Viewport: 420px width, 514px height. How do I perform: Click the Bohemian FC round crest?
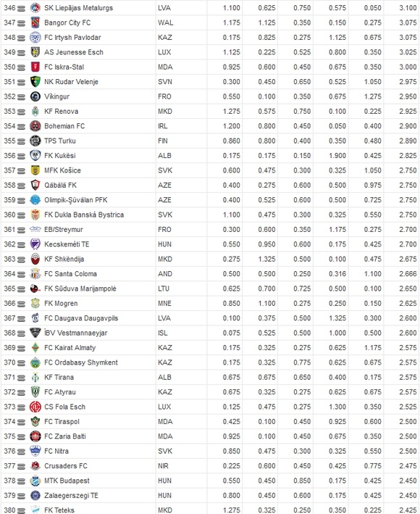(x=35, y=126)
